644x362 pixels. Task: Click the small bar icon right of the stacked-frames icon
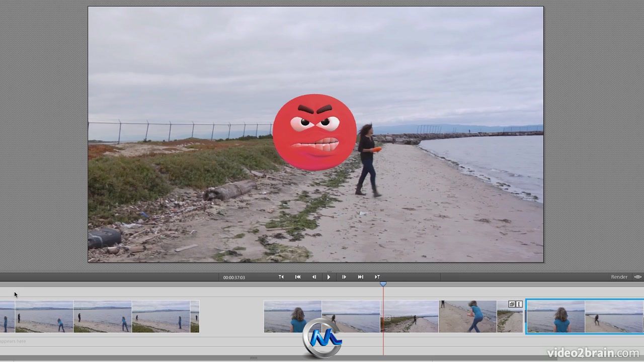pos(519,304)
